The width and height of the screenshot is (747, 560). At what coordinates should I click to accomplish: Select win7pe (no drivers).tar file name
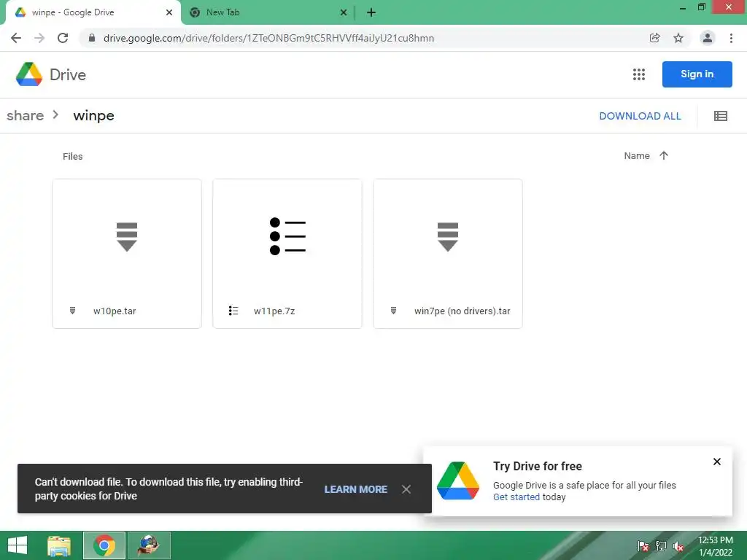(462, 311)
